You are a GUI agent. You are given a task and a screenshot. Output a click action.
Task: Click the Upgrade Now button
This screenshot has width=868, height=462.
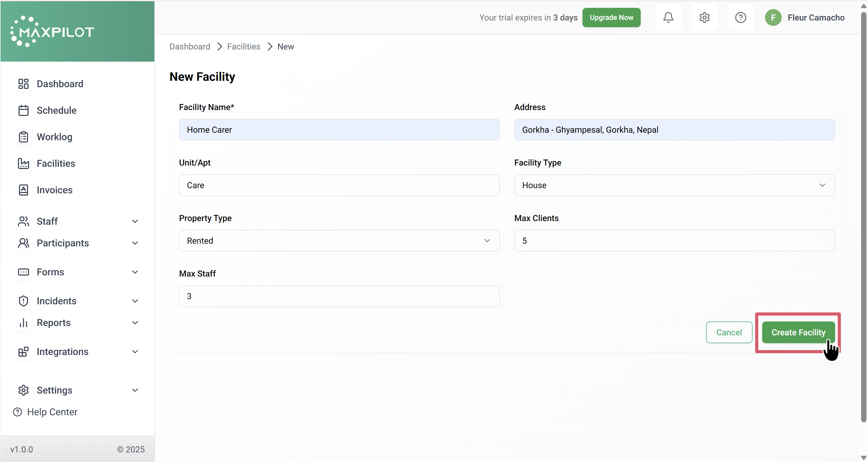tap(611, 17)
